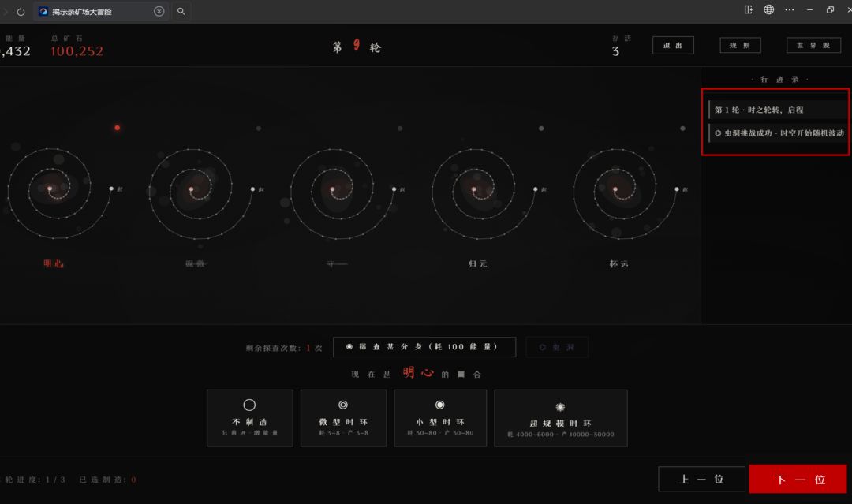Click the red 明心 name label
The width and height of the screenshot is (852, 504).
[54, 264]
